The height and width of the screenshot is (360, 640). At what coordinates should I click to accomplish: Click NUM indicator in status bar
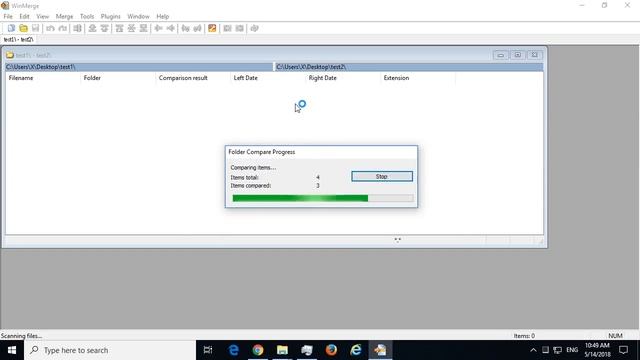coord(615,336)
